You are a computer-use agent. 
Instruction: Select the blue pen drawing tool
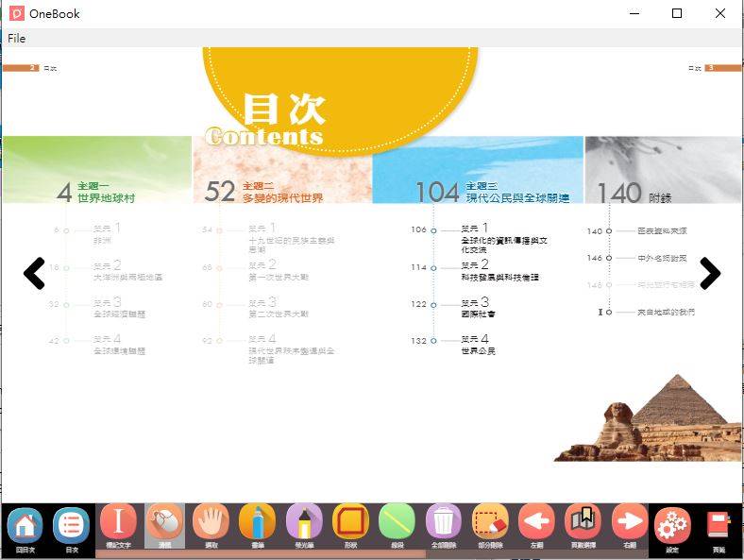pyautogui.click(x=258, y=521)
